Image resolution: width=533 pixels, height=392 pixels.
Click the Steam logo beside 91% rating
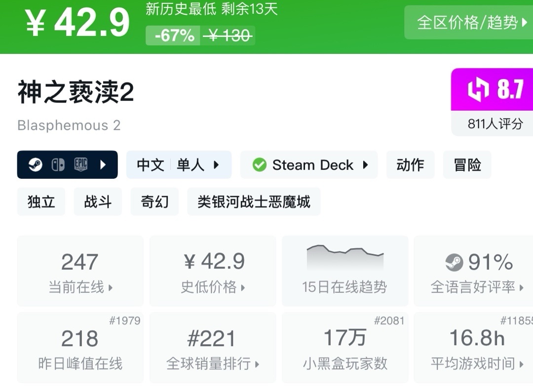pos(454,263)
